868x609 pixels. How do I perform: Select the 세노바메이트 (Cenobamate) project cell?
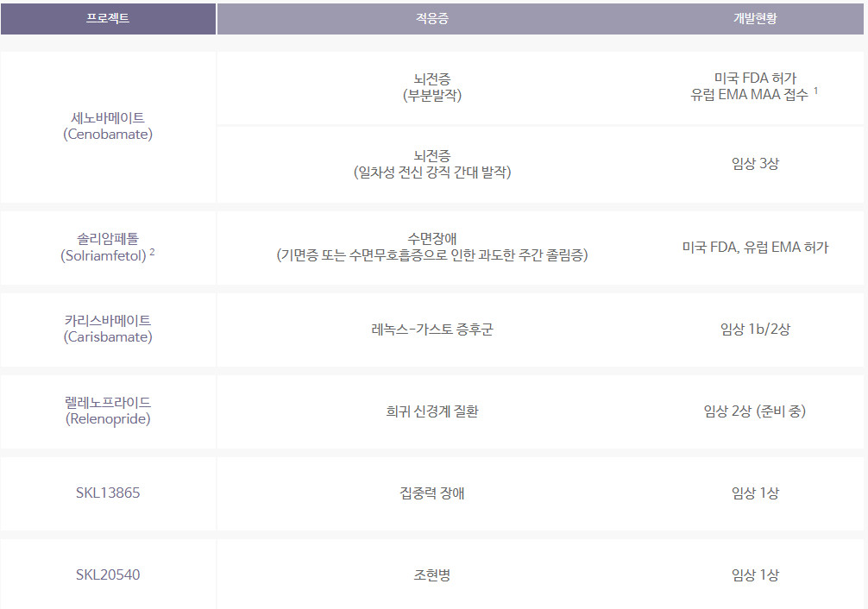point(108,126)
